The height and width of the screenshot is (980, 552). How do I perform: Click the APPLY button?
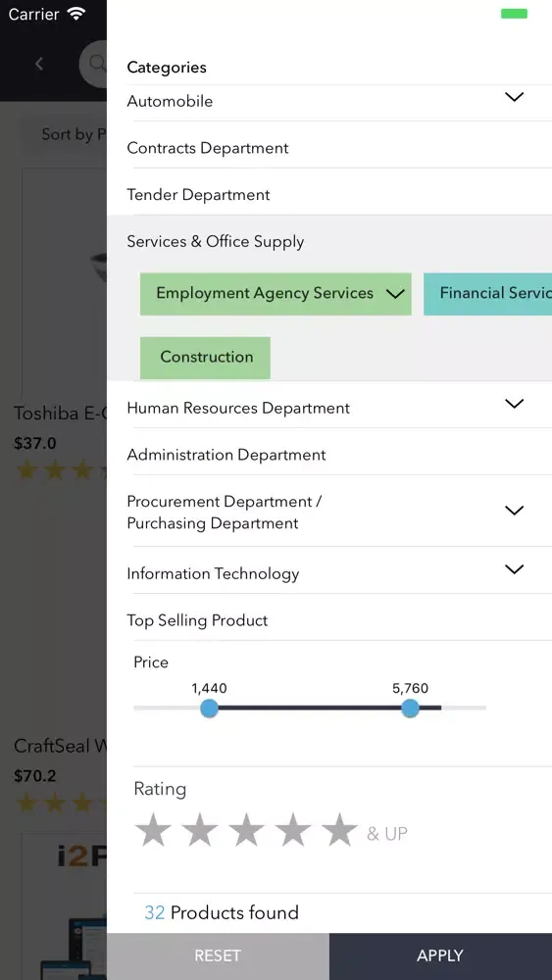click(441, 956)
